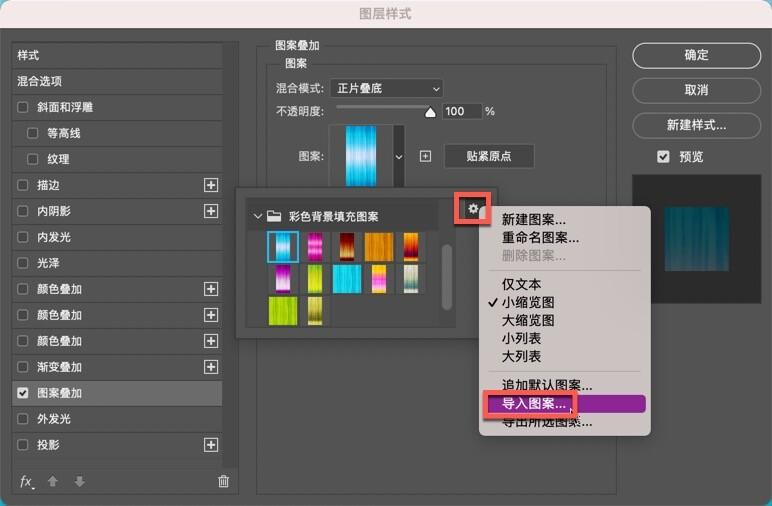This screenshot has width=772, height=506.
Task: Create new preset from current pattern icon
Action: pos(425,156)
